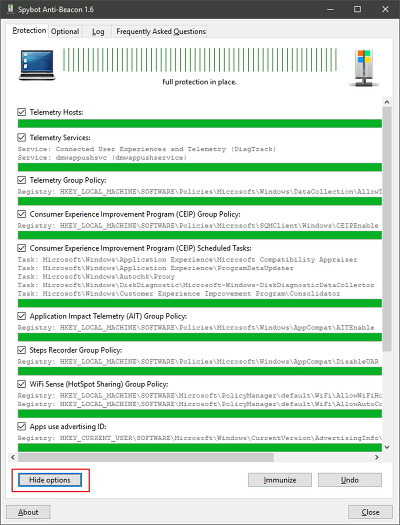The image size is (400, 525).
Task: Open the Optional tab
Action: tap(65, 31)
